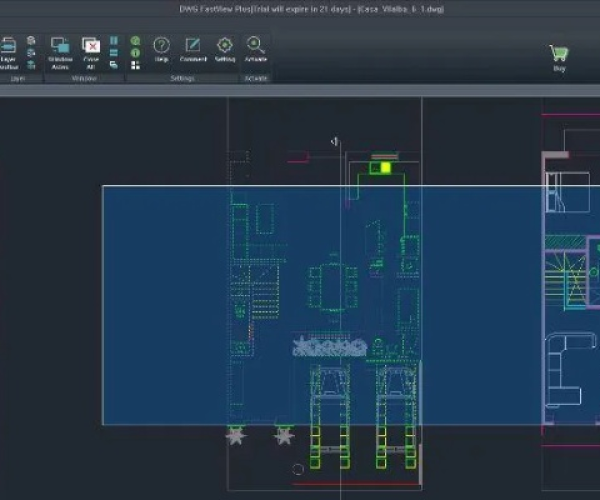Click bottom small cascade icon beside Close All

click(113, 64)
